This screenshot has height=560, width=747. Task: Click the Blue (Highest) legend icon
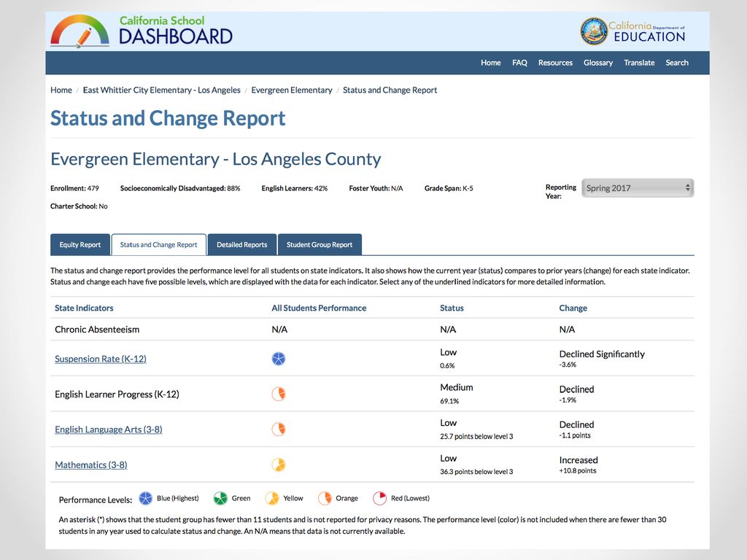[145, 498]
